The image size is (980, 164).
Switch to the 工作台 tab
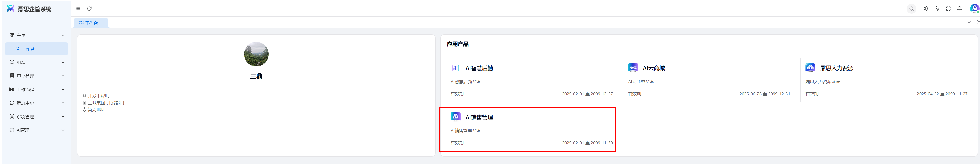(x=90, y=23)
